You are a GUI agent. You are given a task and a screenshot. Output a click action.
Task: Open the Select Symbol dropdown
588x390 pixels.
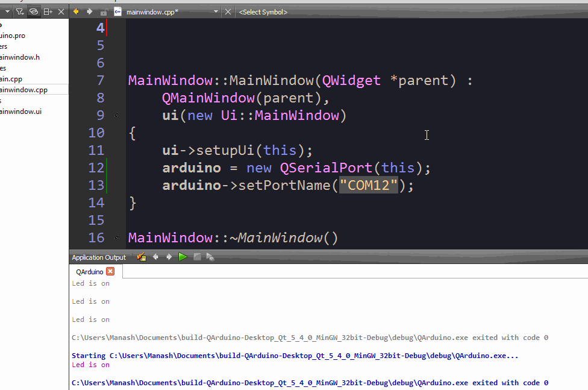tap(263, 11)
